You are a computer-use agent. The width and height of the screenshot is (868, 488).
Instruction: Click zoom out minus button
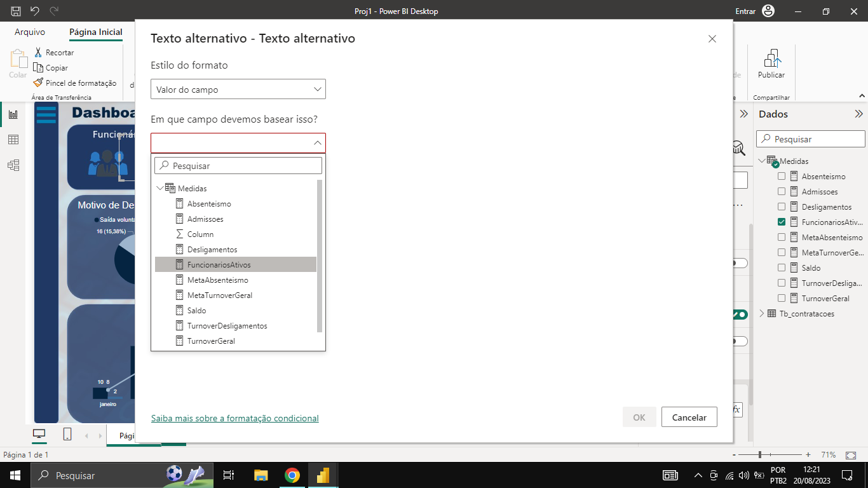point(735,455)
